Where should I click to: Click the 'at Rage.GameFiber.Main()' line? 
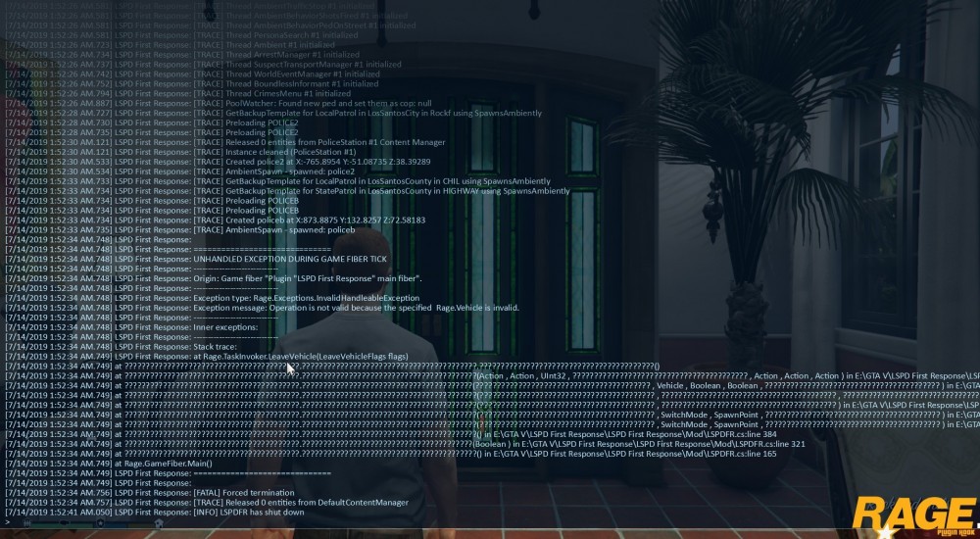[109, 464]
